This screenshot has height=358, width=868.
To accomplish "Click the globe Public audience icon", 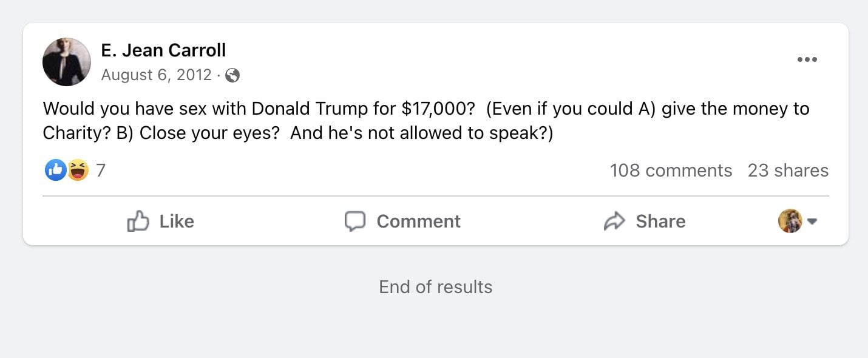I will (x=232, y=75).
